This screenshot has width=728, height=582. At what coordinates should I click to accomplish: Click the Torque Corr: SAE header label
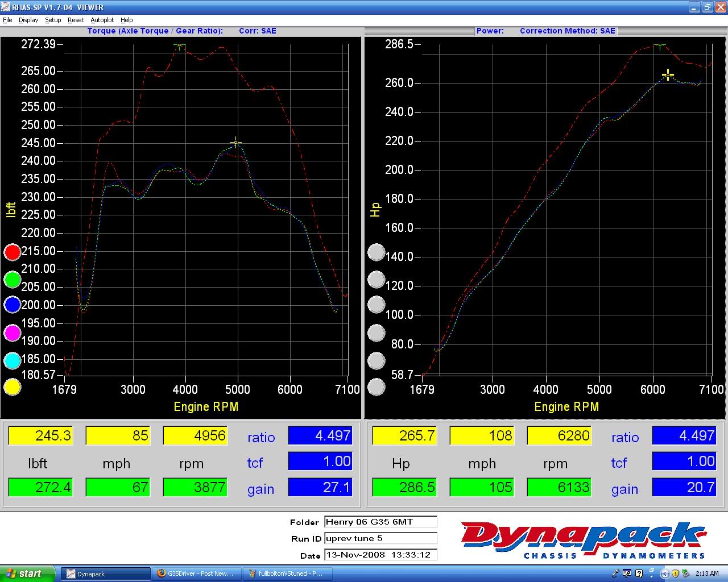[x=258, y=31]
